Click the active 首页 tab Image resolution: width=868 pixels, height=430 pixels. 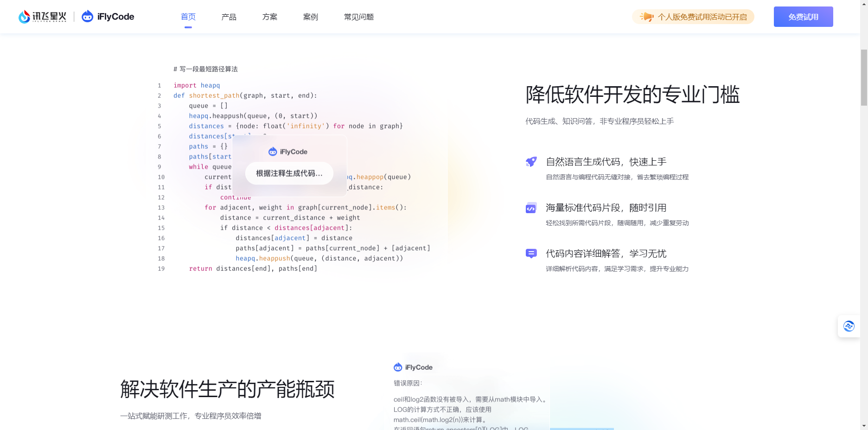pyautogui.click(x=188, y=17)
